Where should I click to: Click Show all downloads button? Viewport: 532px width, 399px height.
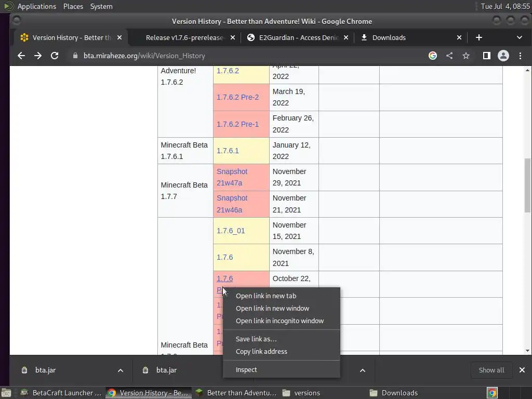tap(491, 370)
